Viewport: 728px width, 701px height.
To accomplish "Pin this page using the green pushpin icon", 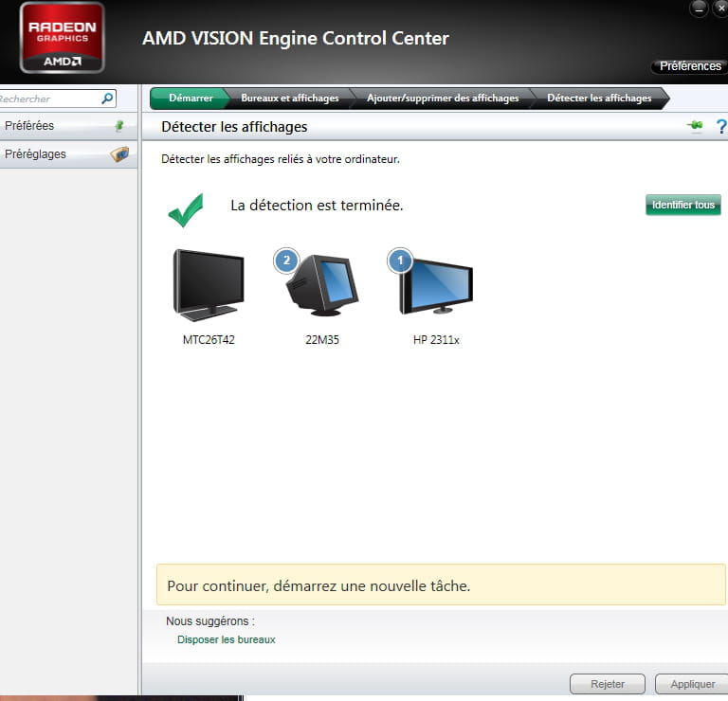I will (695, 126).
